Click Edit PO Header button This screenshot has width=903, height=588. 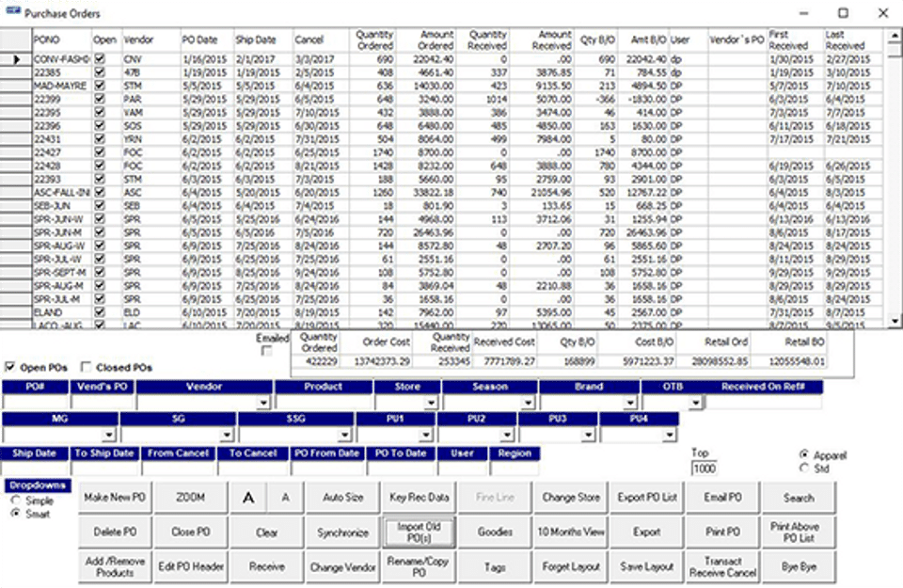tap(191, 566)
